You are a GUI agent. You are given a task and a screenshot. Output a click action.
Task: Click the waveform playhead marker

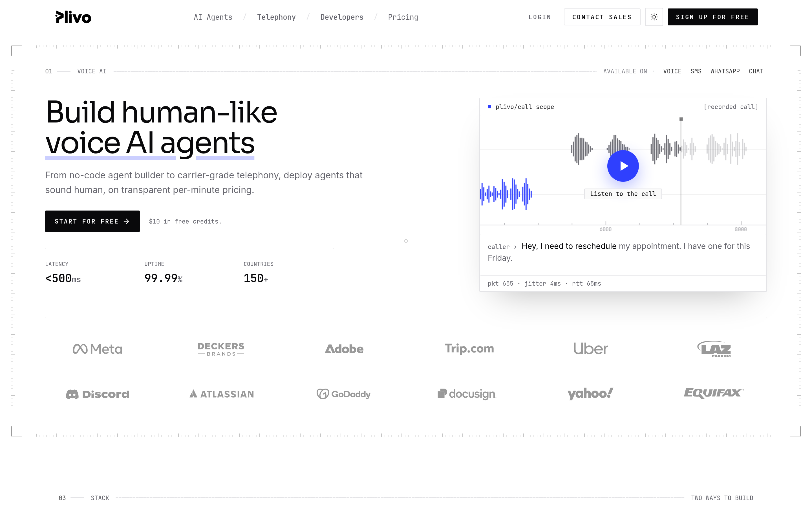(x=681, y=119)
